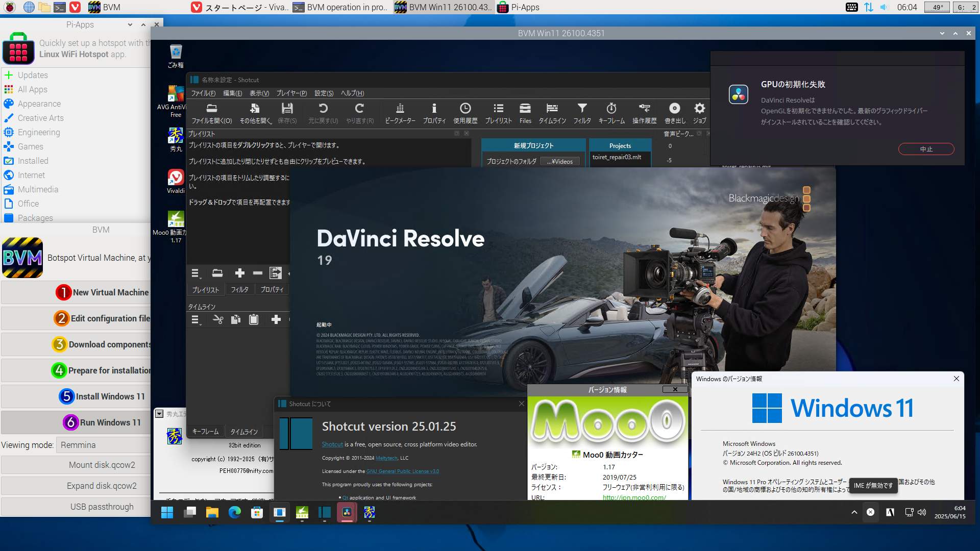Select the Games category in Pi-Apps
This screenshot has height=551, width=980.
pyautogui.click(x=31, y=146)
